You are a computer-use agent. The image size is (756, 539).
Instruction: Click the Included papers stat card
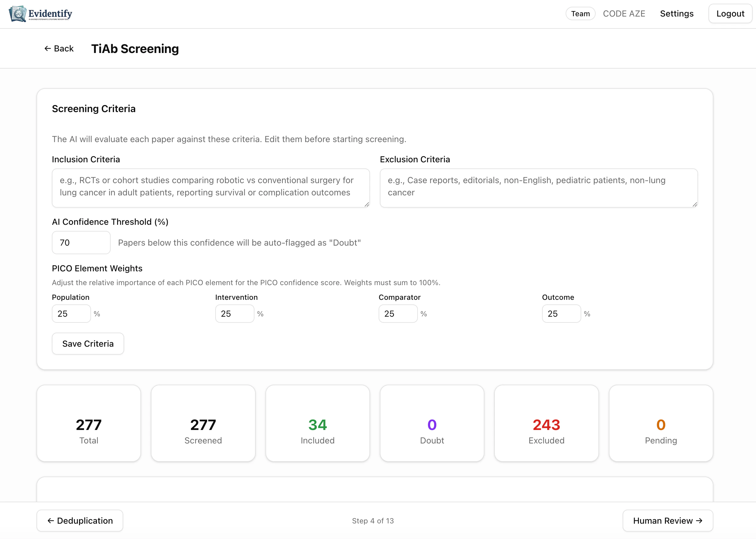click(317, 424)
